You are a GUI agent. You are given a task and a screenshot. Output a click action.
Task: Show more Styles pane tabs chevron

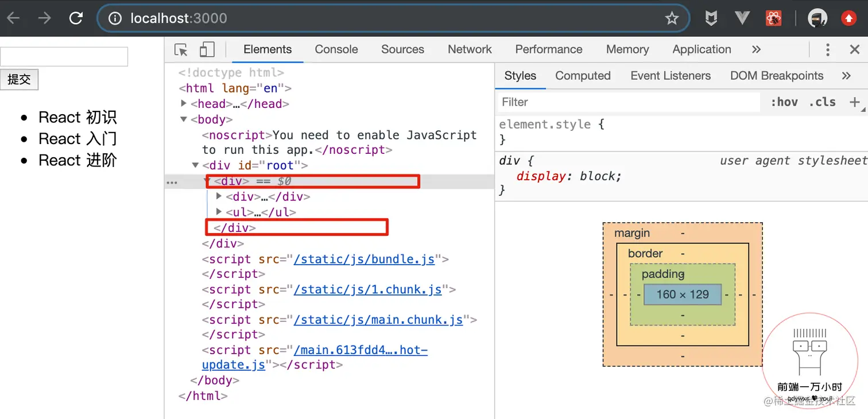click(x=846, y=76)
